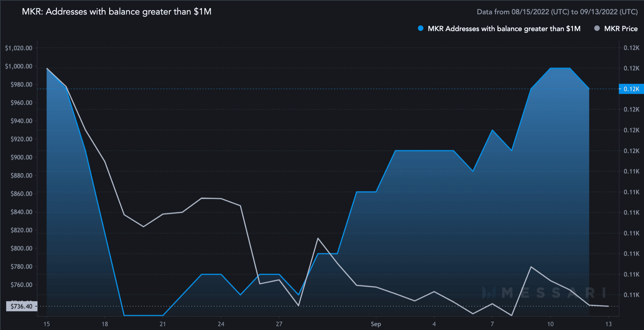Click the gray price line spike near August 29
644x330 pixels.
318,238
